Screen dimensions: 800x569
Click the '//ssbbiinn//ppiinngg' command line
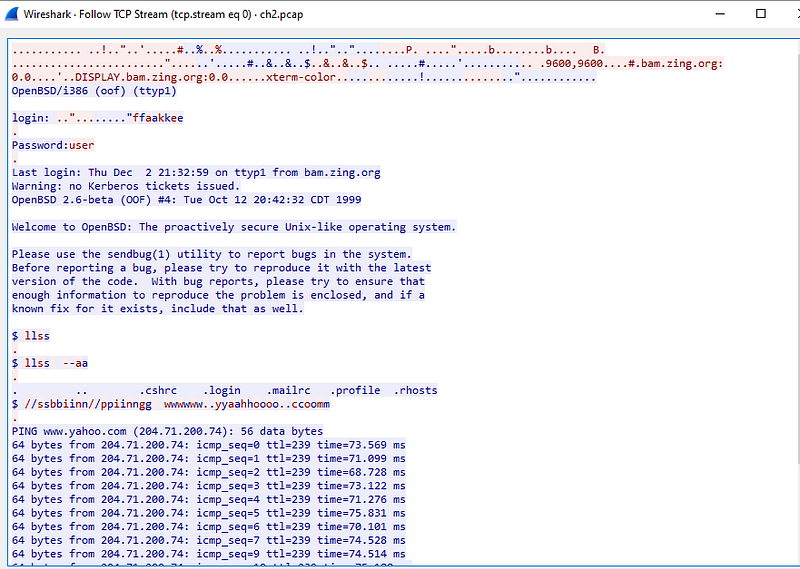pos(171,404)
